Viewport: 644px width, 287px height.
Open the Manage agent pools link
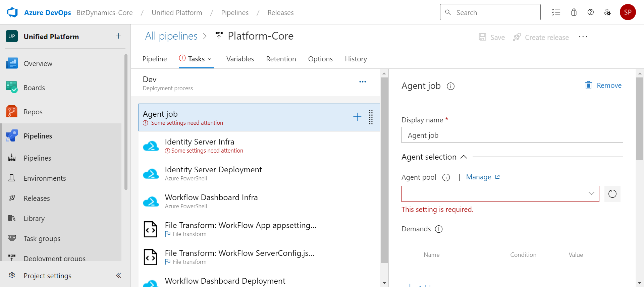point(483,177)
